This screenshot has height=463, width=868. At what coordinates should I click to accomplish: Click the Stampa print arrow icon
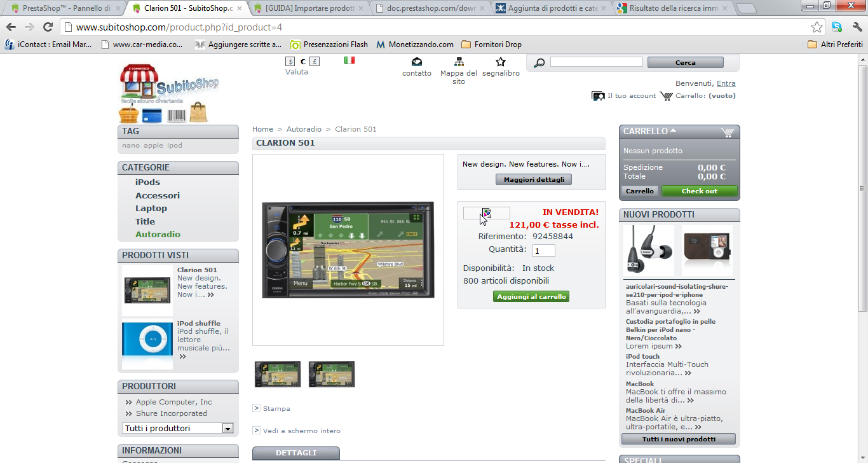257,408
